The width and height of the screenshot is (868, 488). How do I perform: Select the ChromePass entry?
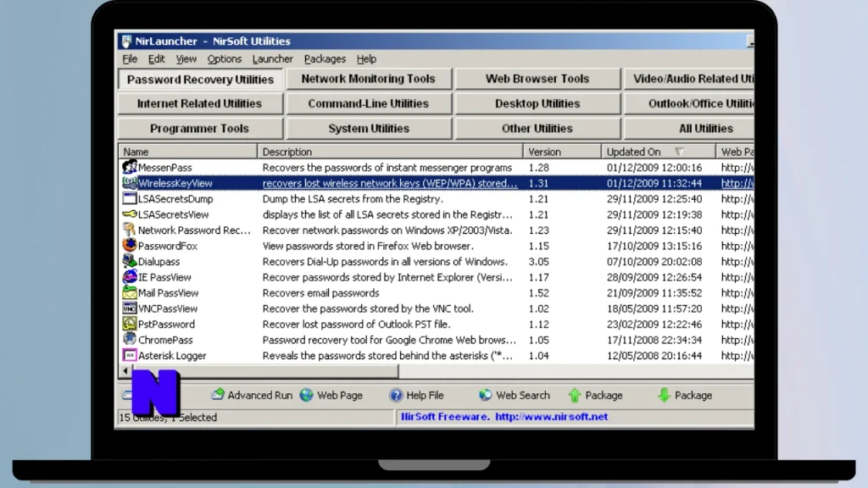[165, 340]
